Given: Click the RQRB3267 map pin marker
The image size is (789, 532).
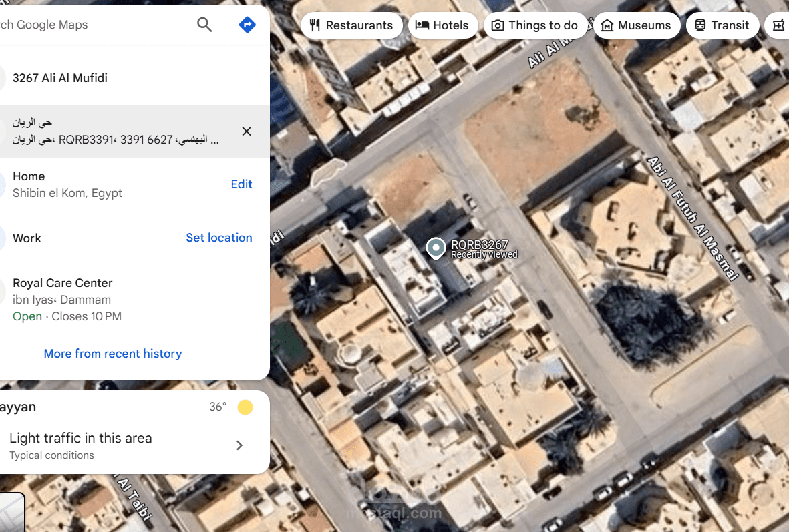Looking at the screenshot, I should 436,248.
